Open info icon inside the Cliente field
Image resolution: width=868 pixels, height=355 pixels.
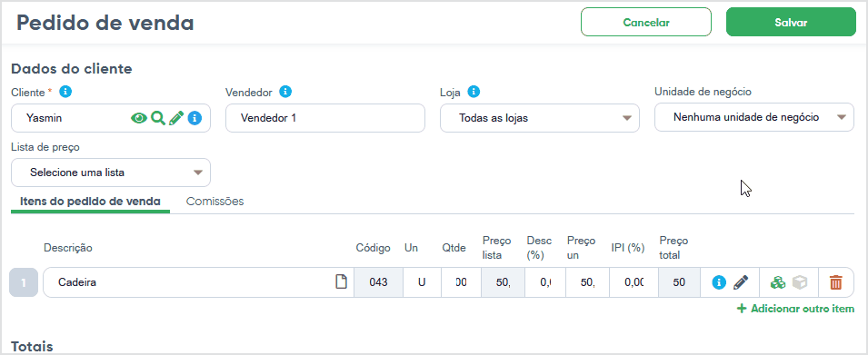tap(195, 118)
